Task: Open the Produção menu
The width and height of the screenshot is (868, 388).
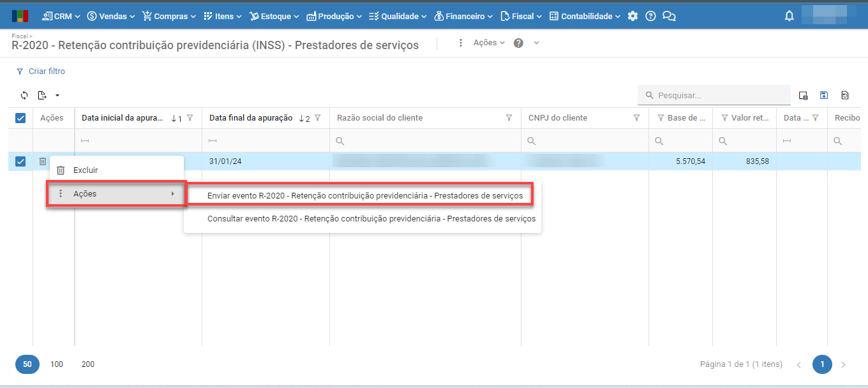Action: click(x=334, y=16)
